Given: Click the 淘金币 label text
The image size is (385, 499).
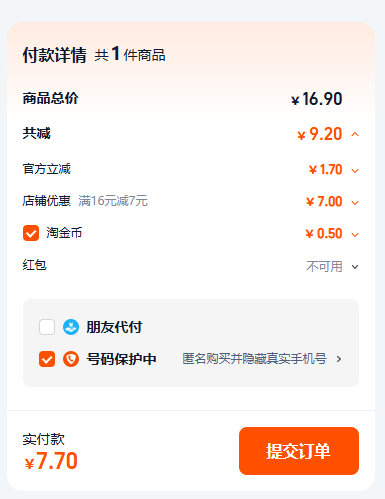Looking at the screenshot, I should pos(64,233).
